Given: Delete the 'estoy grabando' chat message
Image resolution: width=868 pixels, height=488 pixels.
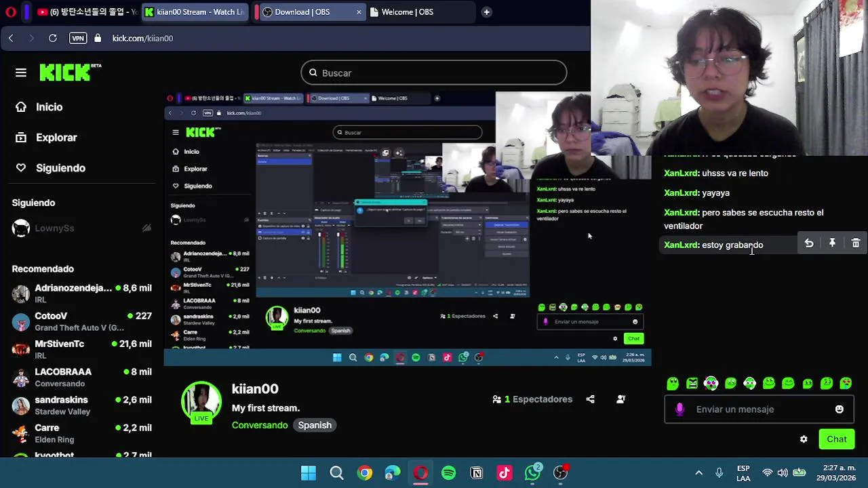Looking at the screenshot, I should pyautogui.click(x=856, y=243).
